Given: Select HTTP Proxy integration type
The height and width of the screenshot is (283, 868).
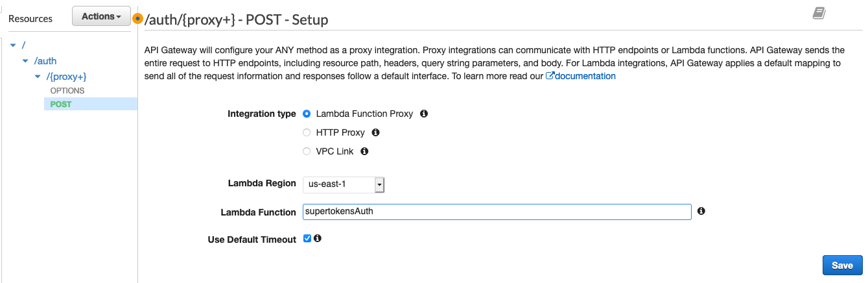Looking at the screenshot, I should click(307, 132).
